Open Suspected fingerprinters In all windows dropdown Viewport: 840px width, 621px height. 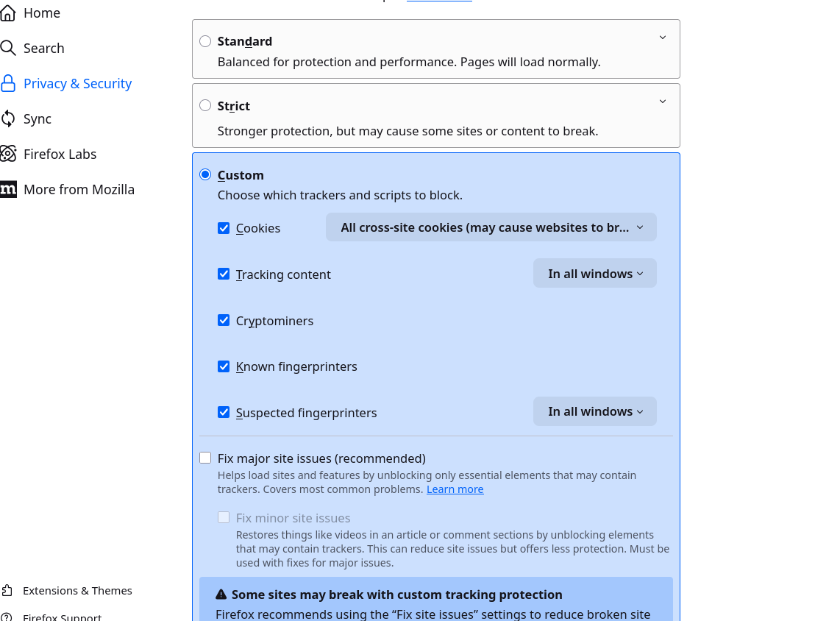[594, 411]
